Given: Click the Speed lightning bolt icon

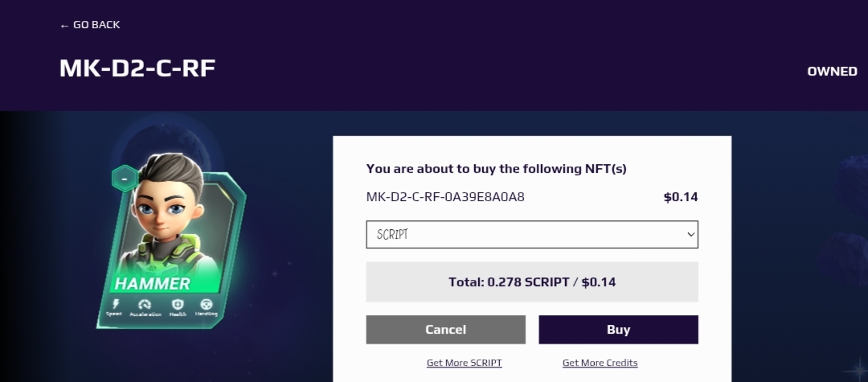Looking at the screenshot, I should (x=116, y=304).
